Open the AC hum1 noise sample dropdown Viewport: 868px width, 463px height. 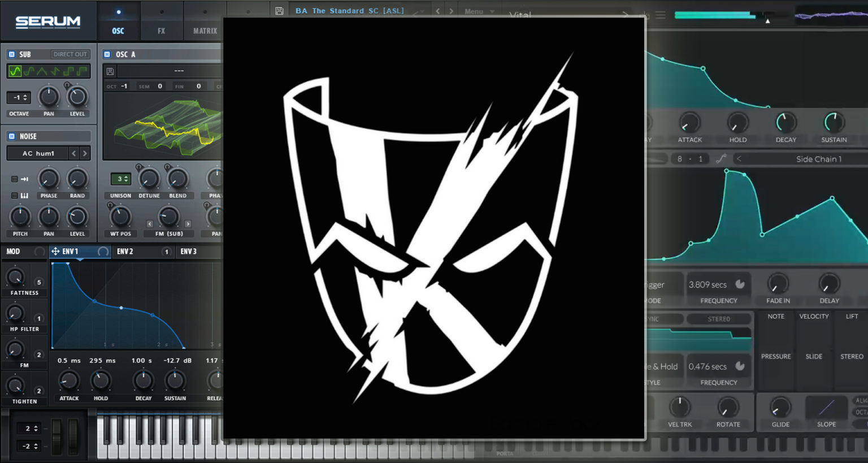coord(38,153)
